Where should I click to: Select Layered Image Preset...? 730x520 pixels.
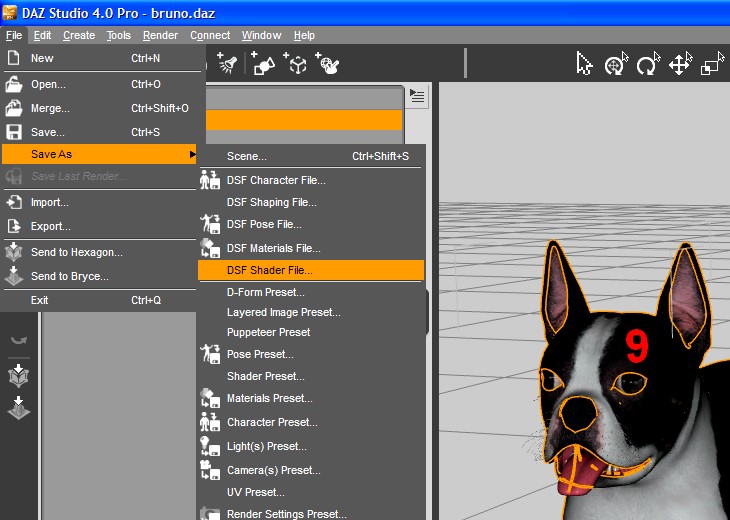(x=311, y=312)
